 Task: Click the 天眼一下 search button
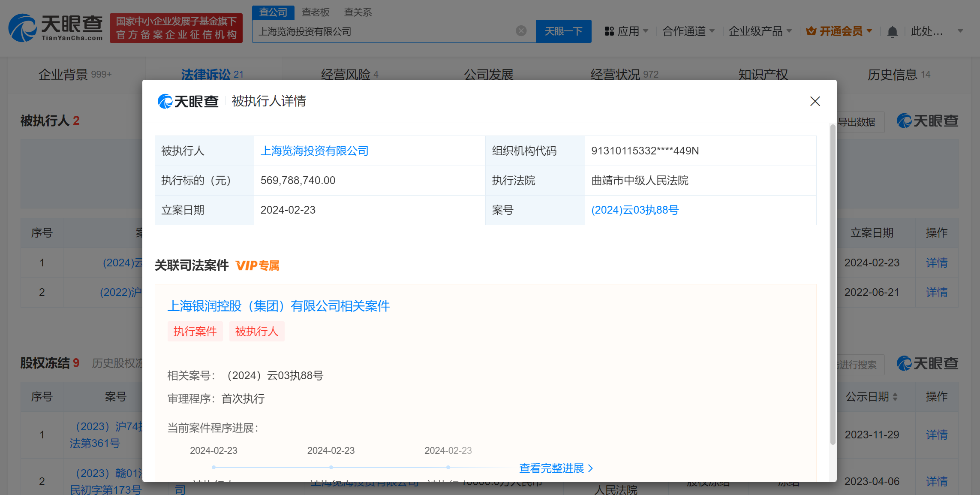(564, 31)
